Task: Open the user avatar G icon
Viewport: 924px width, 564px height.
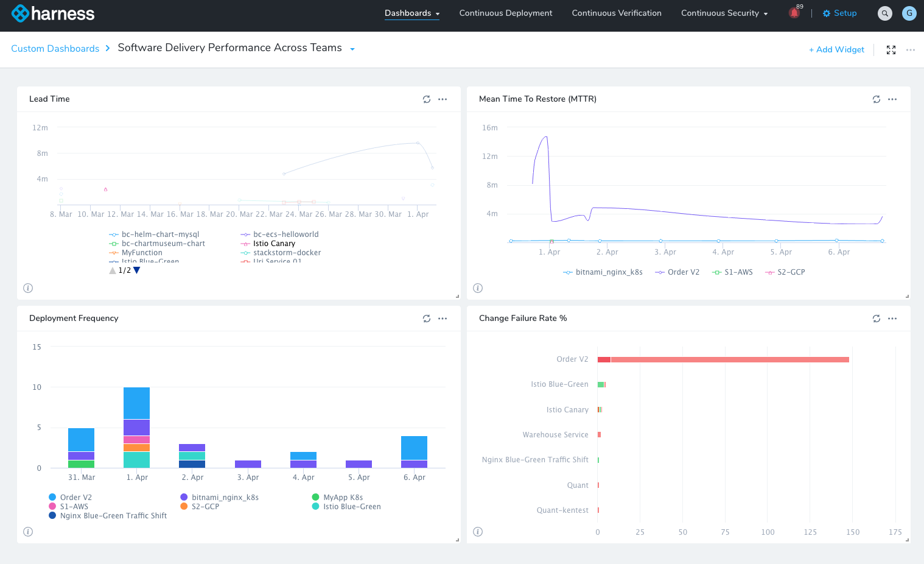Action: pyautogui.click(x=909, y=13)
